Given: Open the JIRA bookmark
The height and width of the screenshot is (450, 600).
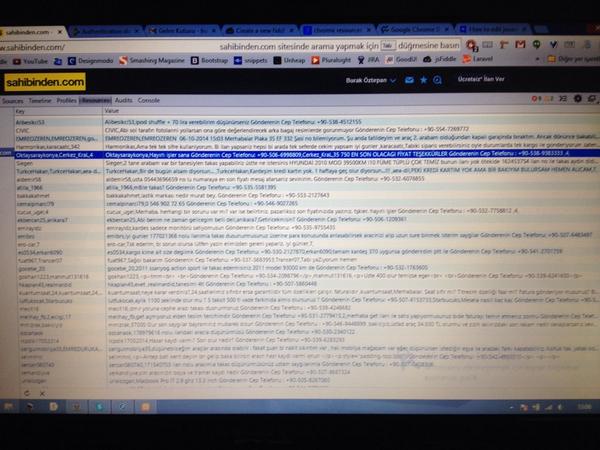Looking at the screenshot, I should point(368,60).
